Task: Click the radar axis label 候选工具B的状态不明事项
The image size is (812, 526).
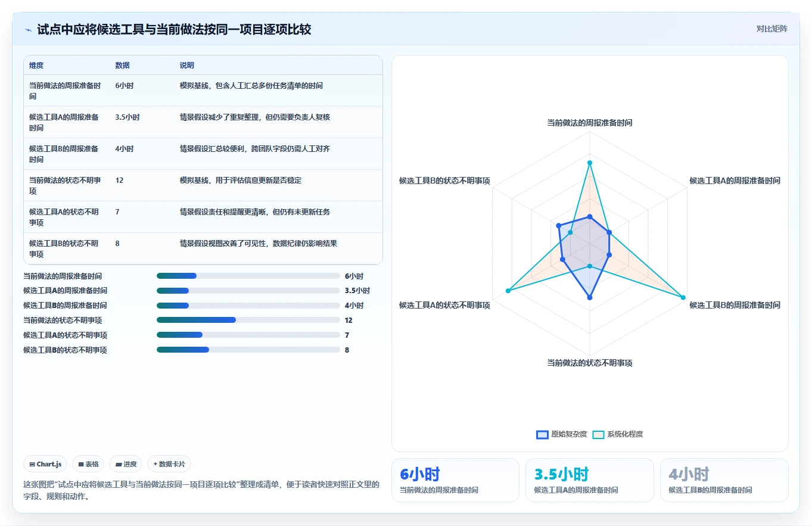Action: click(444, 180)
